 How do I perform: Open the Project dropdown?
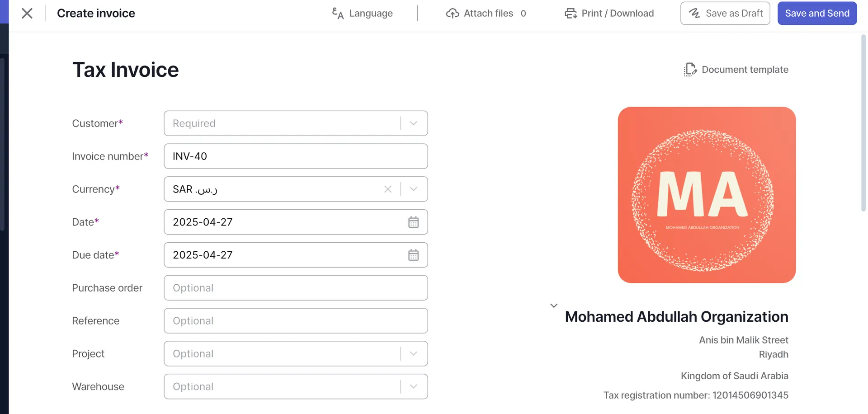point(413,353)
